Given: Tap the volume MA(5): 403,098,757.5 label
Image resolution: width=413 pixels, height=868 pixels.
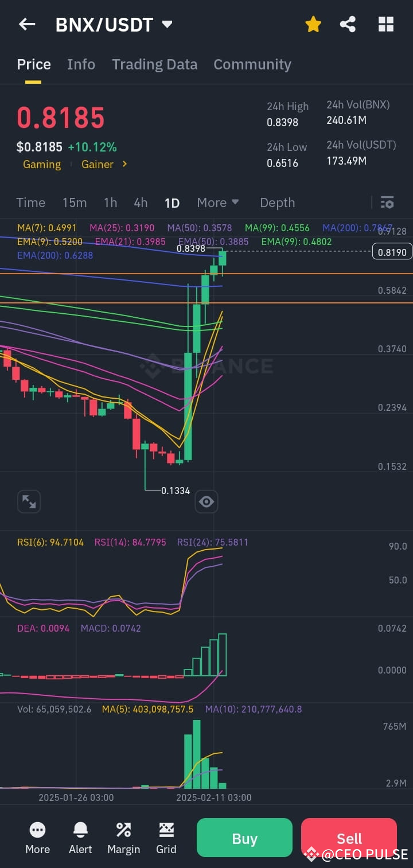Looking at the screenshot, I should 147,710.
